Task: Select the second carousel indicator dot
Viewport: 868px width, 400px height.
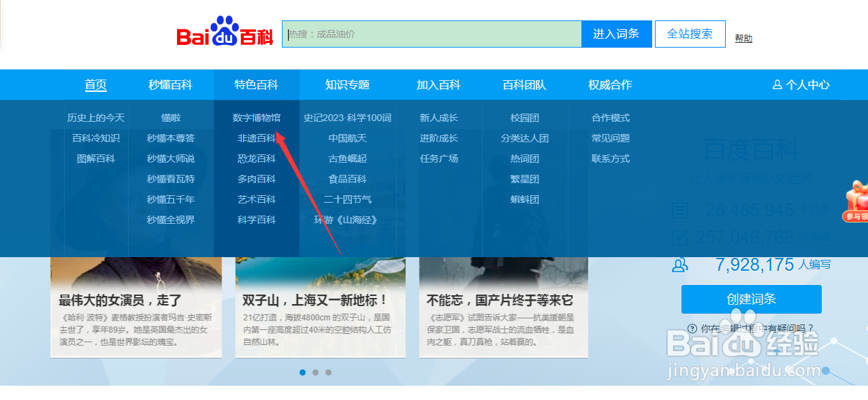Action: coord(316,372)
